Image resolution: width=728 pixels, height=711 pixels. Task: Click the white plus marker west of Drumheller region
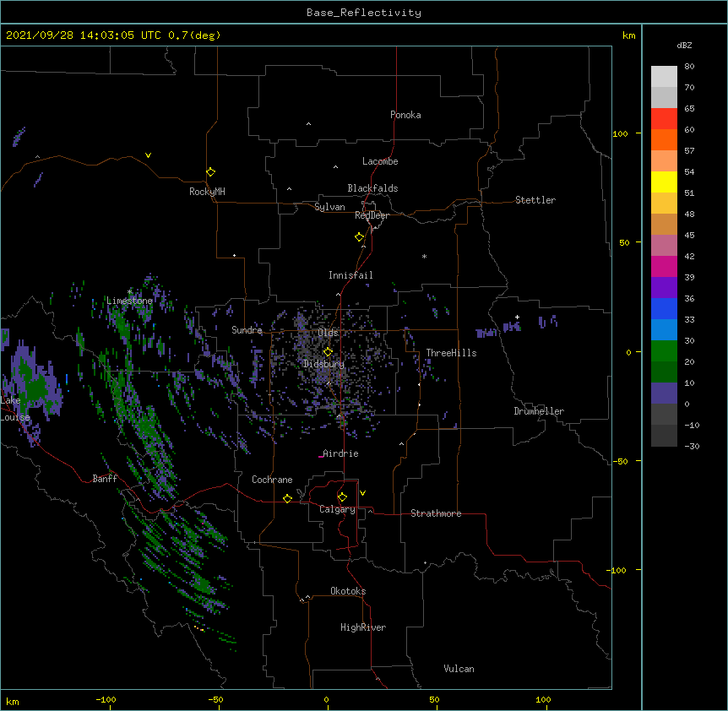click(517, 317)
